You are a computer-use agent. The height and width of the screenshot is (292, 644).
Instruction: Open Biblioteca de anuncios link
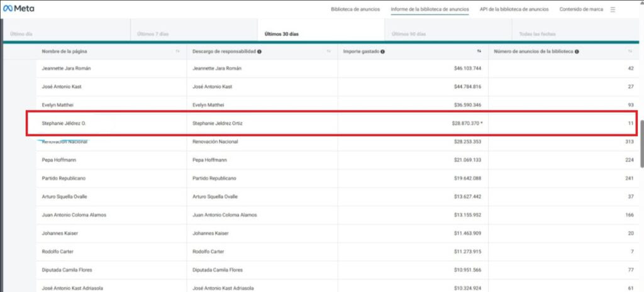point(355,9)
